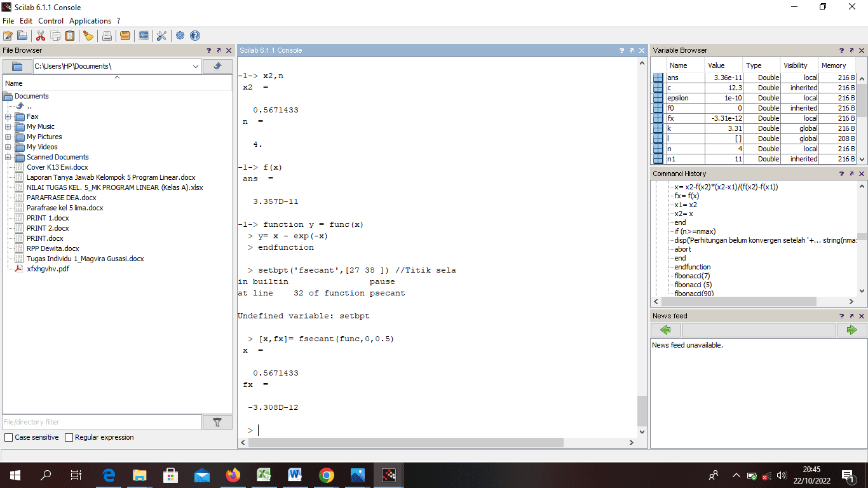This screenshot has width=868, height=488.
Task: Launch SciNotes editor from toolbar
Action: tap(8, 36)
